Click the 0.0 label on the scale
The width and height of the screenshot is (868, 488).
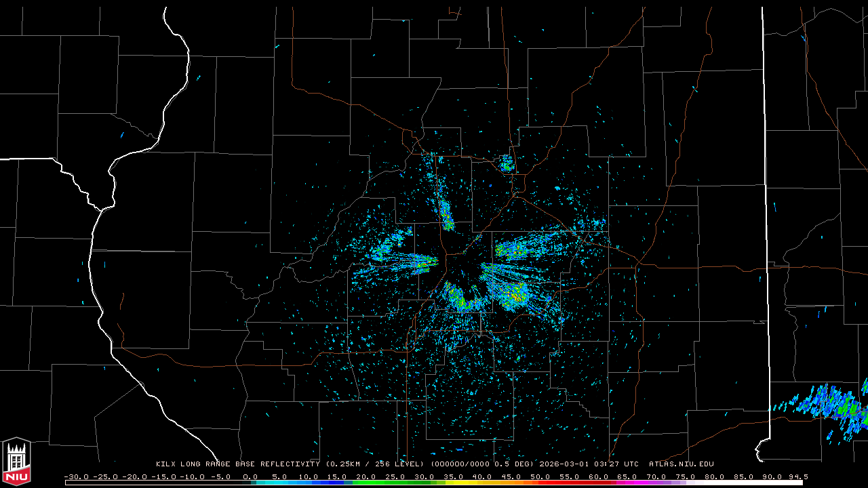point(250,476)
